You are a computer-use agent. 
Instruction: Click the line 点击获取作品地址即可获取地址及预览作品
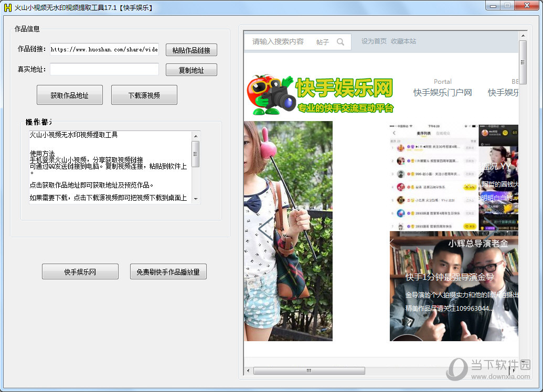pos(91,185)
